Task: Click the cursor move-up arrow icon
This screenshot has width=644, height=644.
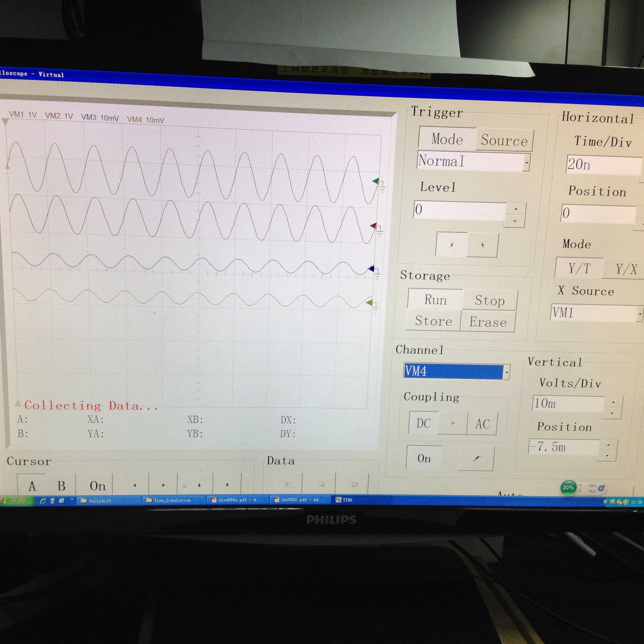Action: [199, 485]
